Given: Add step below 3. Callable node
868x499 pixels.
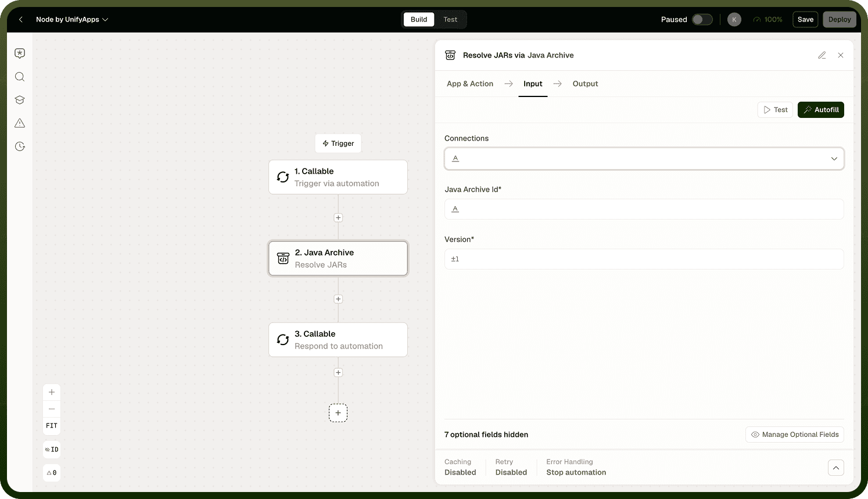Looking at the screenshot, I should (x=338, y=372).
